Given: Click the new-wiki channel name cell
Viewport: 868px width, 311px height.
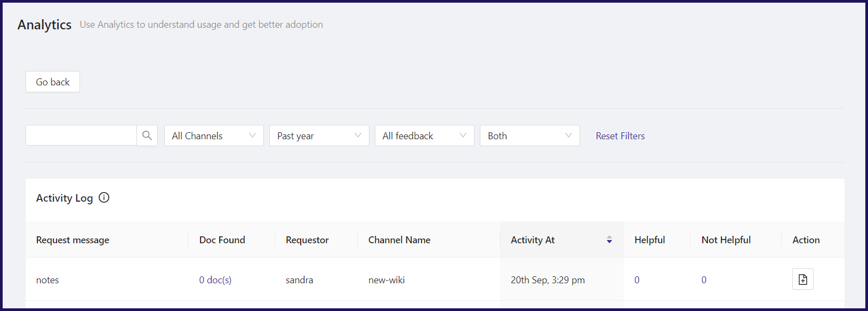Looking at the screenshot, I should point(387,280).
